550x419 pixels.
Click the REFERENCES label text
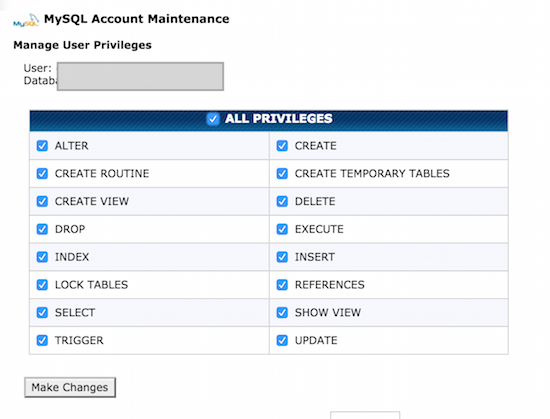(x=330, y=284)
